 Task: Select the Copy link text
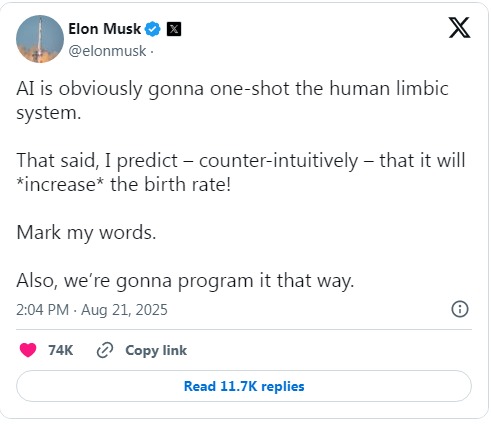click(x=156, y=350)
